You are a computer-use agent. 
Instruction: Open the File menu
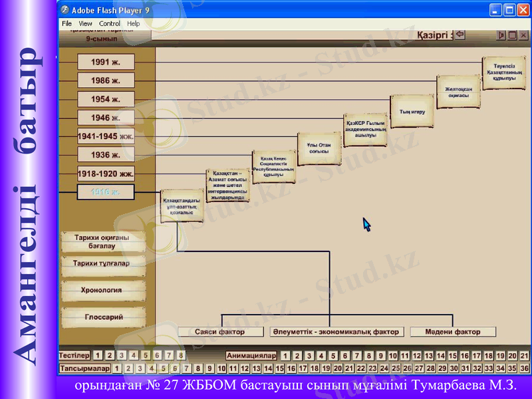click(x=66, y=23)
